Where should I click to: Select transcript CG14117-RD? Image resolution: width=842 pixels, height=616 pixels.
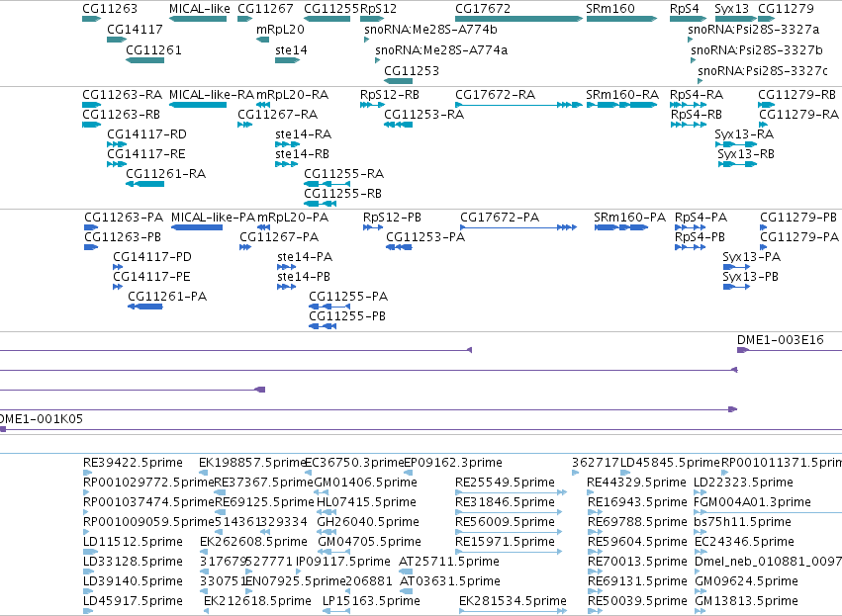[117, 144]
